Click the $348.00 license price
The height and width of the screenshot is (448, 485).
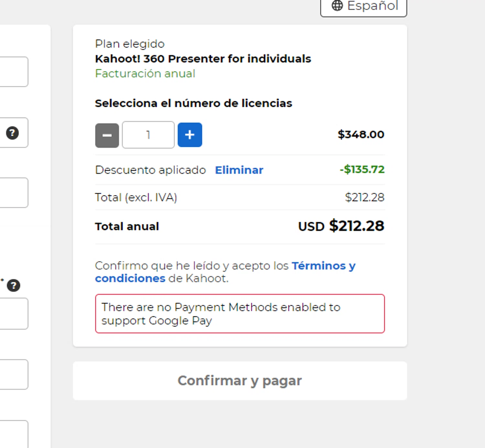361,134
